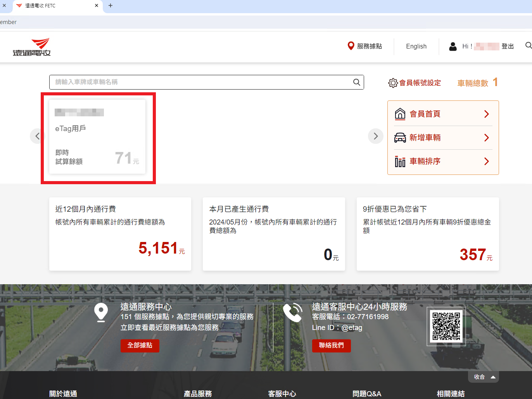
Task: Click the 全部據點 button
Action: [x=140, y=345]
